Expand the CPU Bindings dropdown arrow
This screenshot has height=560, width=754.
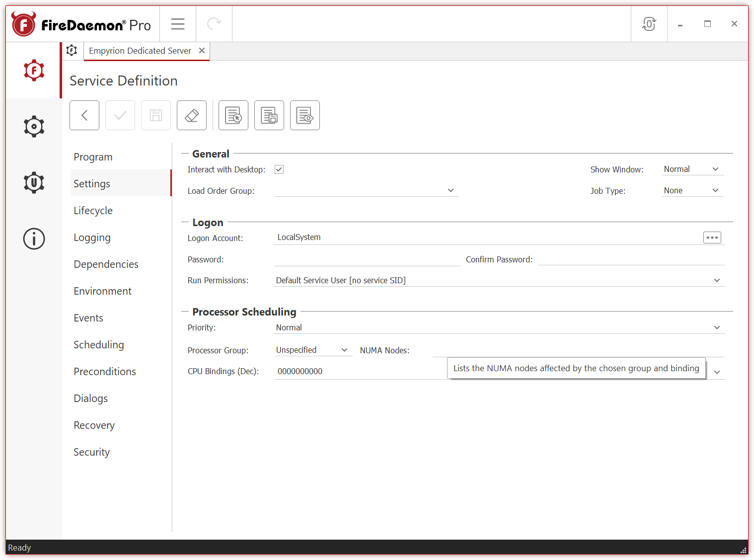click(717, 372)
